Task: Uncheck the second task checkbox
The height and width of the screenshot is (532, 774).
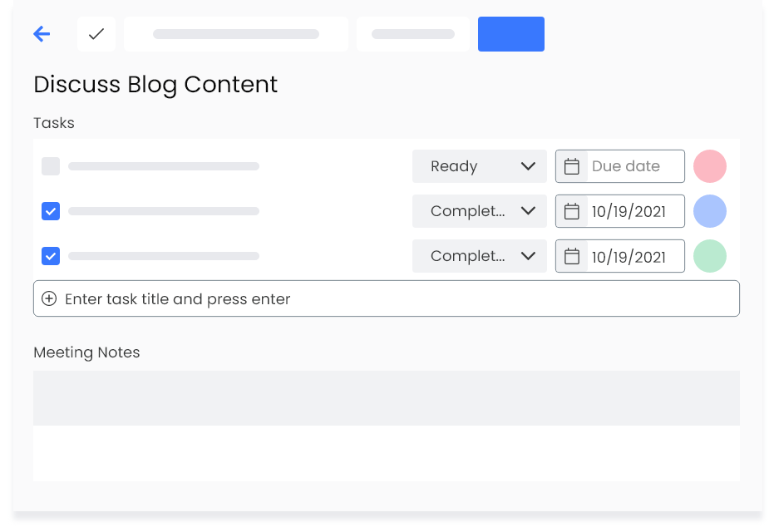Action: coord(51,211)
